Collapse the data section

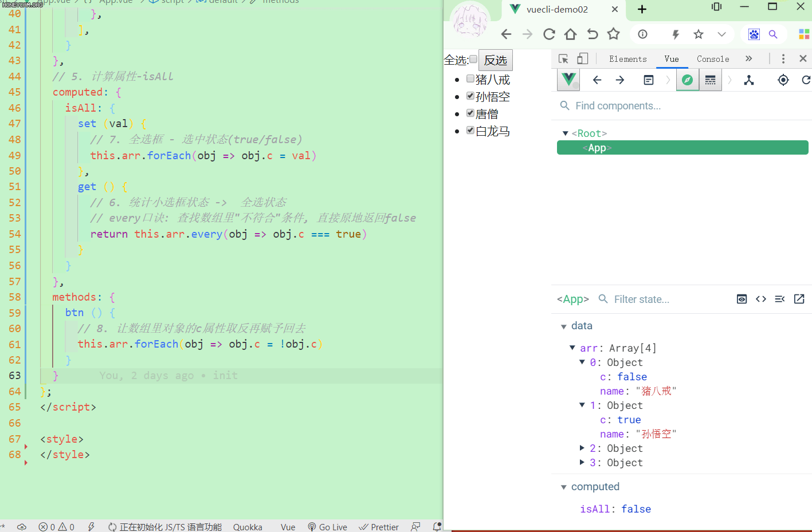click(x=563, y=326)
